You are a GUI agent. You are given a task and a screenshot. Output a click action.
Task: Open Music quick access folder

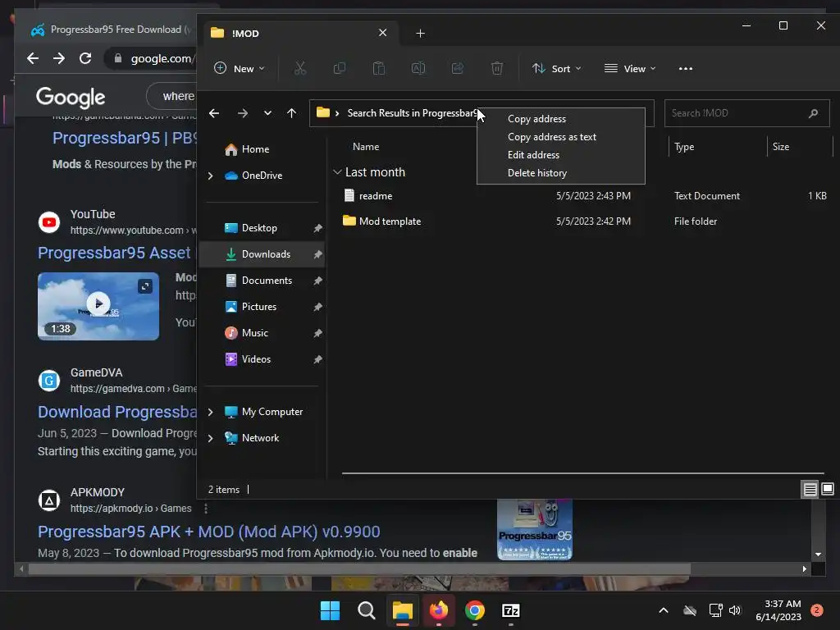coord(254,333)
